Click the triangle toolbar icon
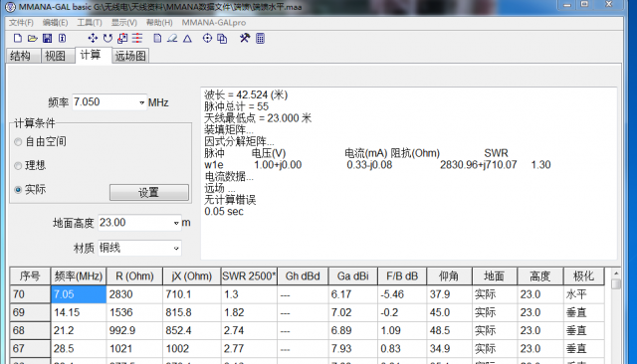The width and height of the screenshot is (637, 364). [187, 39]
